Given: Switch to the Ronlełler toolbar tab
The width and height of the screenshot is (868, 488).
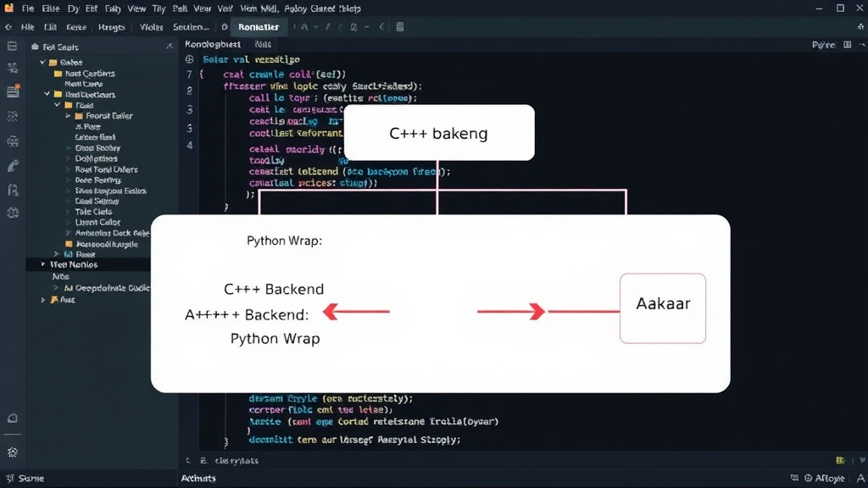Looking at the screenshot, I should 259,27.
